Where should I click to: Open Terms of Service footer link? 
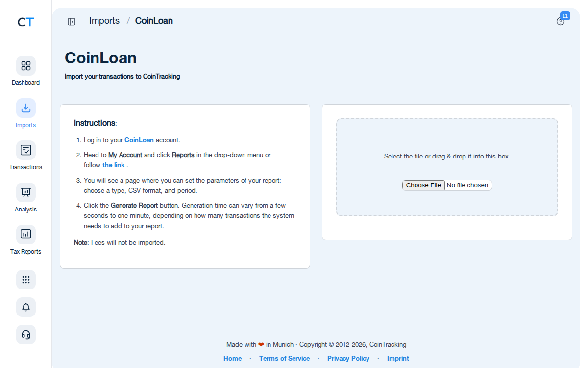(x=285, y=358)
